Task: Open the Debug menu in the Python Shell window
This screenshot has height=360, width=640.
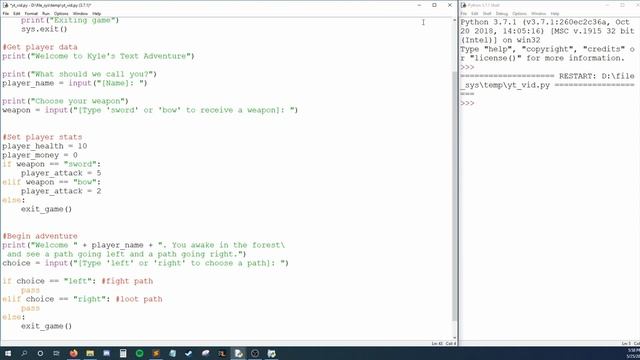Action: point(502,13)
